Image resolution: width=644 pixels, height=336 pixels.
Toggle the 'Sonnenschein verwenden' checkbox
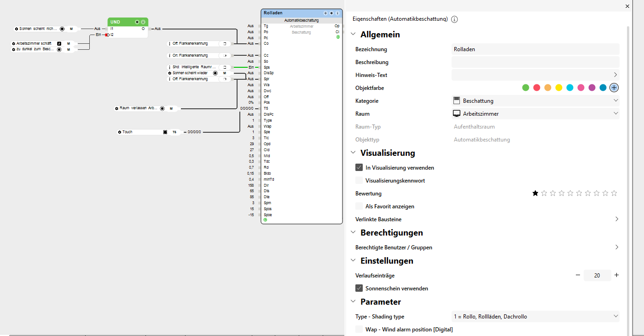pyautogui.click(x=359, y=288)
